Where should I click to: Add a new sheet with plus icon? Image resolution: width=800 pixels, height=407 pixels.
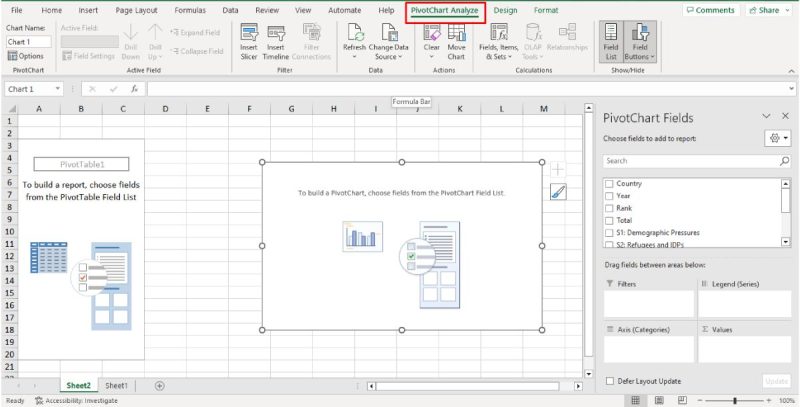coord(159,386)
